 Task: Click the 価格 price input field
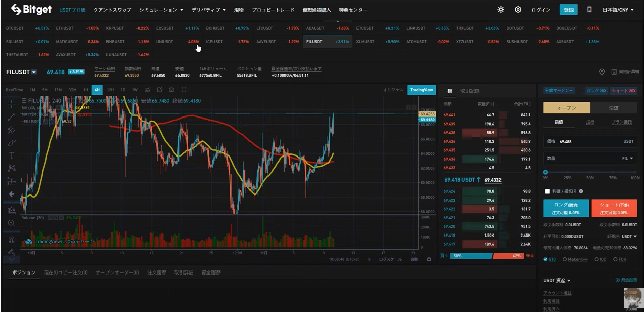point(588,141)
